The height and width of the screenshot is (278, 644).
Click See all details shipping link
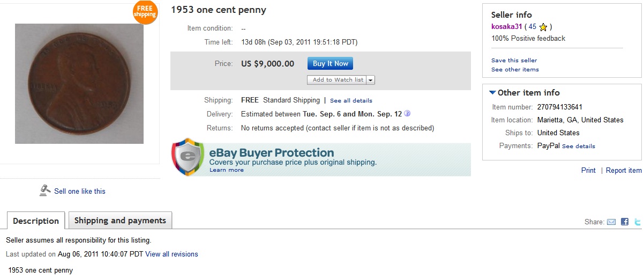[351, 100]
